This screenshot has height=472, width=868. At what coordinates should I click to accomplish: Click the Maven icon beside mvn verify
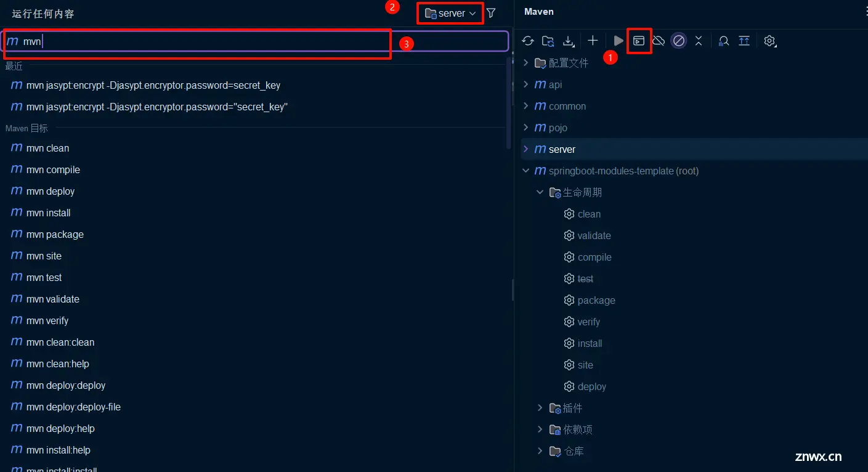tap(17, 320)
